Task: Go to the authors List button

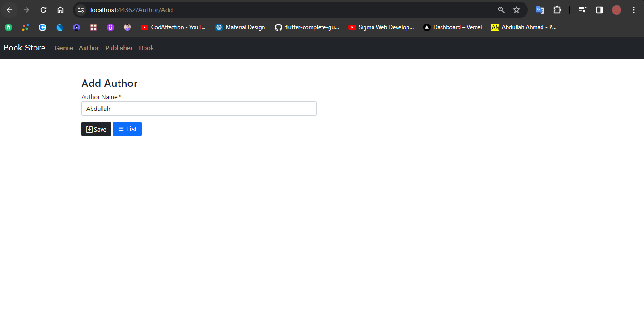Action: coord(127,129)
